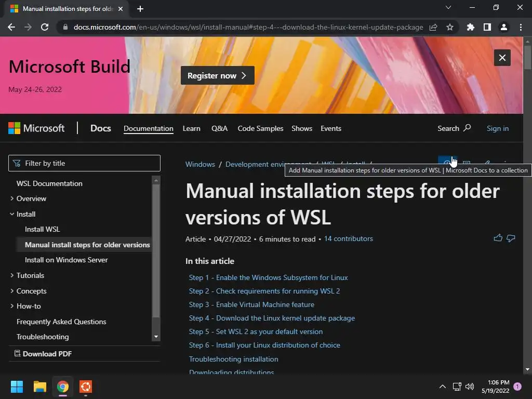Open Frequently Asked Questions in sidebar
Viewport: 532px width, 399px height.
tap(61, 322)
